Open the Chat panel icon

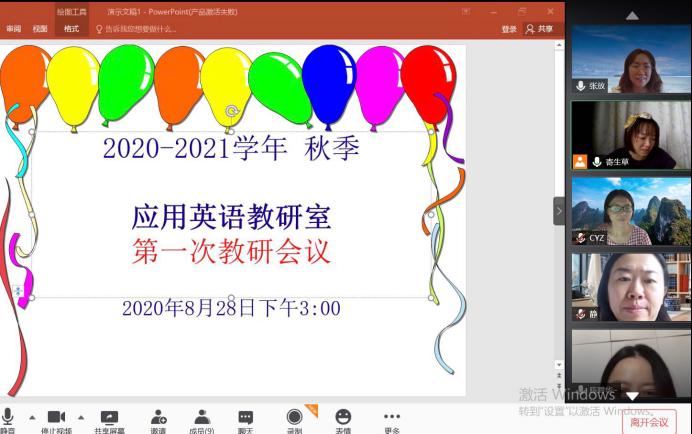click(245, 418)
